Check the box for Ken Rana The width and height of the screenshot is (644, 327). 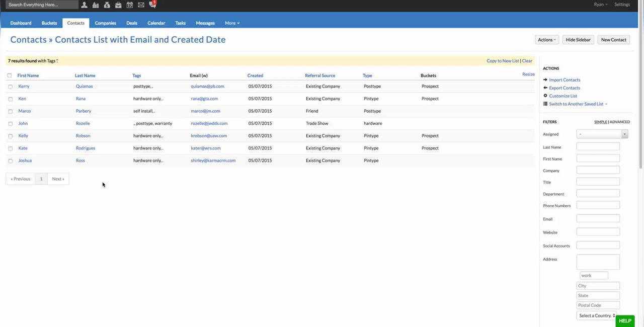coord(10,99)
